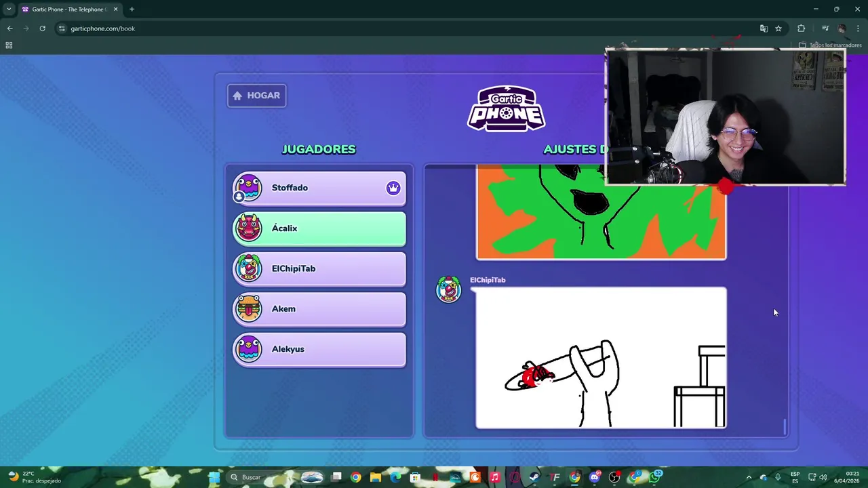868x488 pixels.
Task: Click the Buscar taskbar search box
Action: coord(277,477)
